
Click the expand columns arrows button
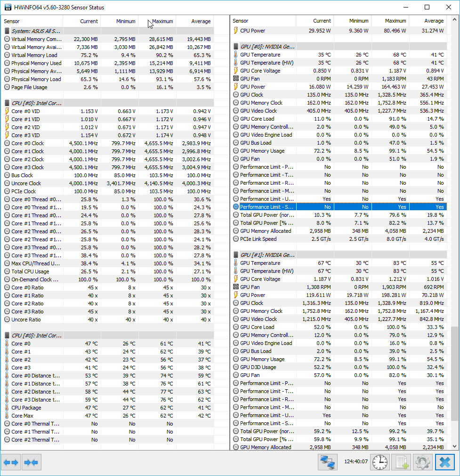[x=11, y=462]
